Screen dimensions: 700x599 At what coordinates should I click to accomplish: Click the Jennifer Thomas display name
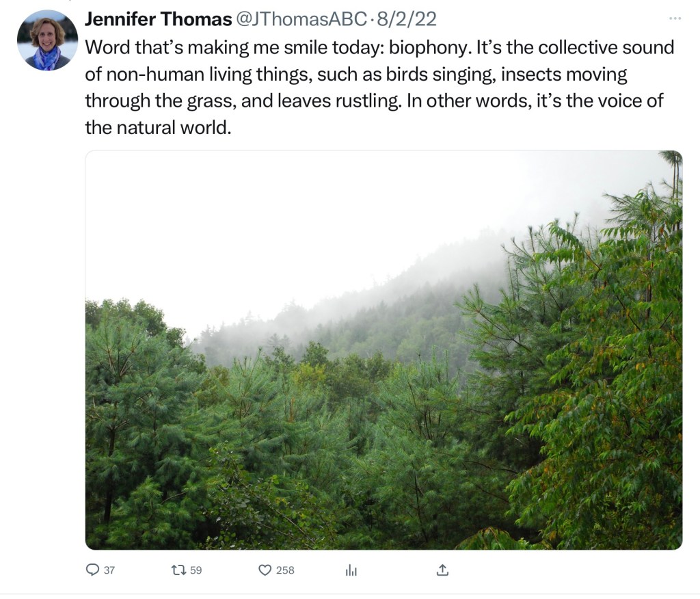[x=157, y=20]
